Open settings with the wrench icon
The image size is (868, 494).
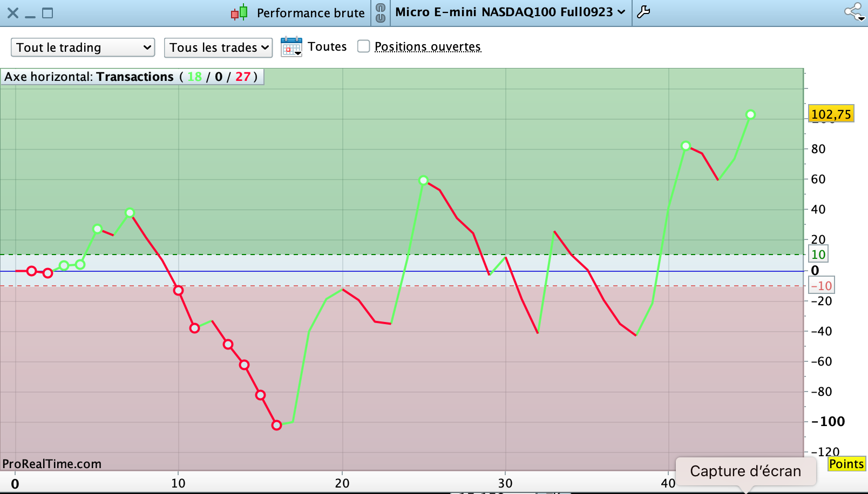tap(643, 12)
